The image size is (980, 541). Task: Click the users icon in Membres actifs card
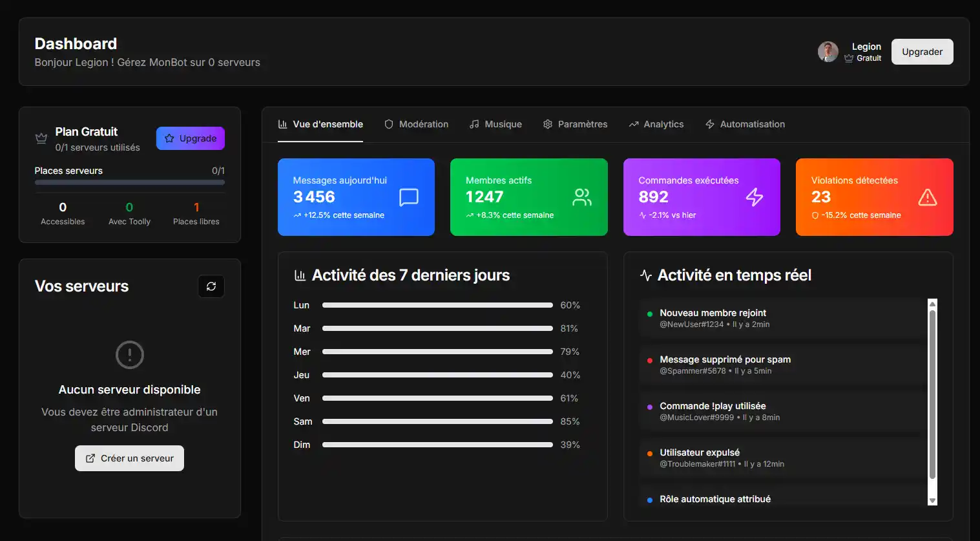tap(582, 197)
